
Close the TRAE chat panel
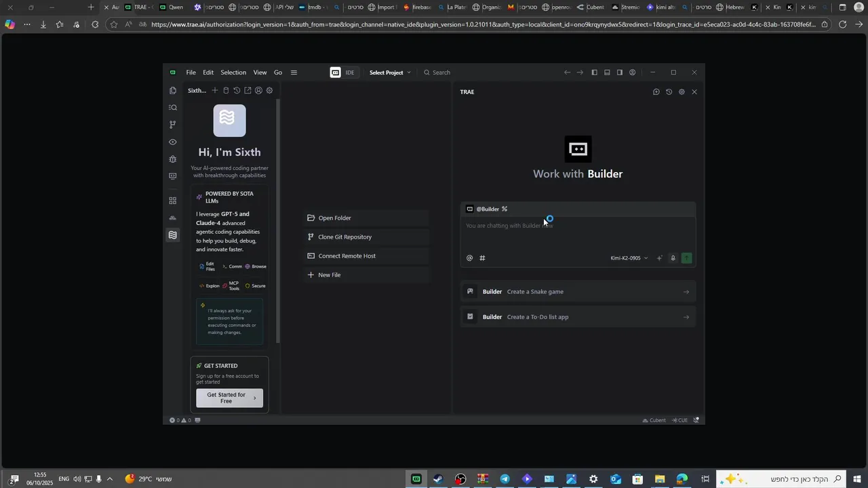tap(694, 92)
